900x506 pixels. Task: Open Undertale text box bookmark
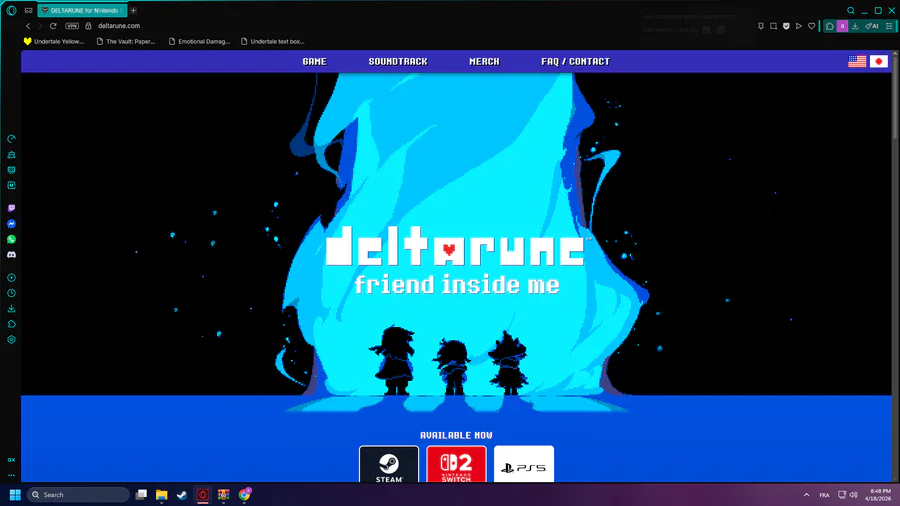272,41
